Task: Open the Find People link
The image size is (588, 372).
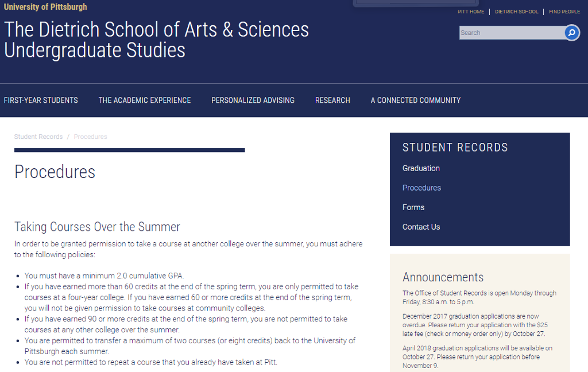Action: click(564, 11)
